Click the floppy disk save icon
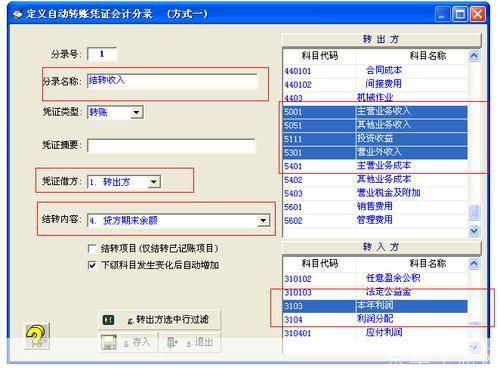 [x=109, y=342]
